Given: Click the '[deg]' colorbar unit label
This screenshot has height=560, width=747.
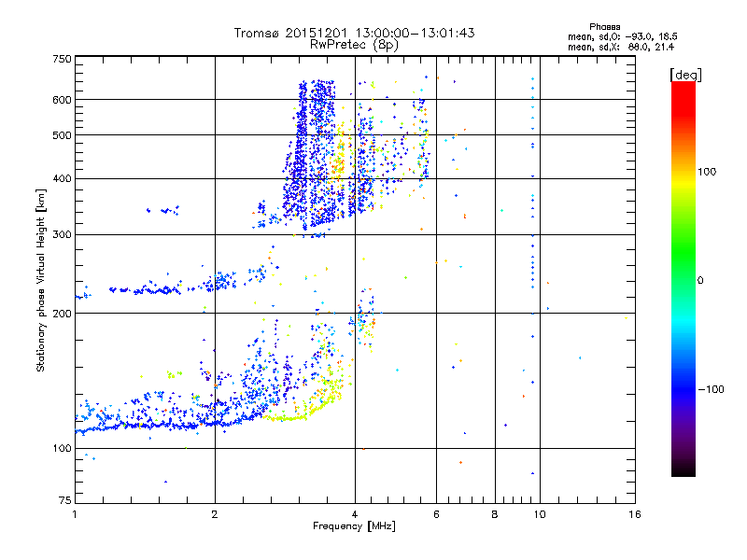Looking at the screenshot, I should pyautogui.click(x=685, y=75).
